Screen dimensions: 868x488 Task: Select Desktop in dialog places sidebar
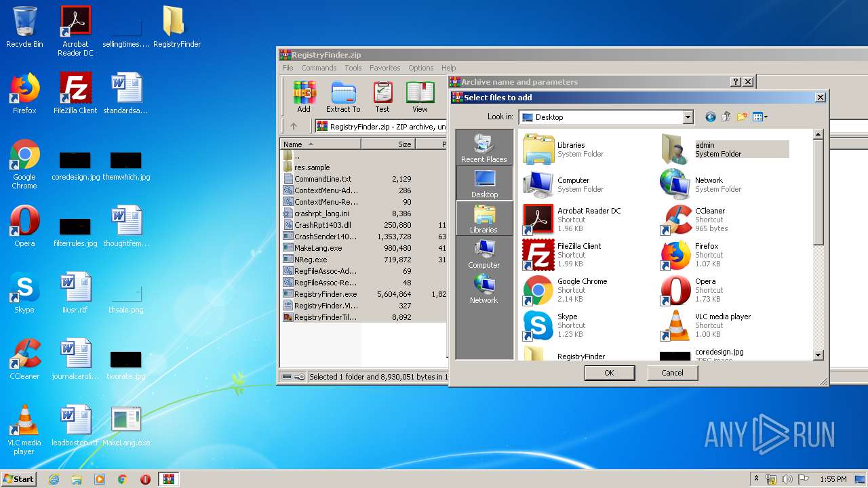pyautogui.click(x=484, y=183)
